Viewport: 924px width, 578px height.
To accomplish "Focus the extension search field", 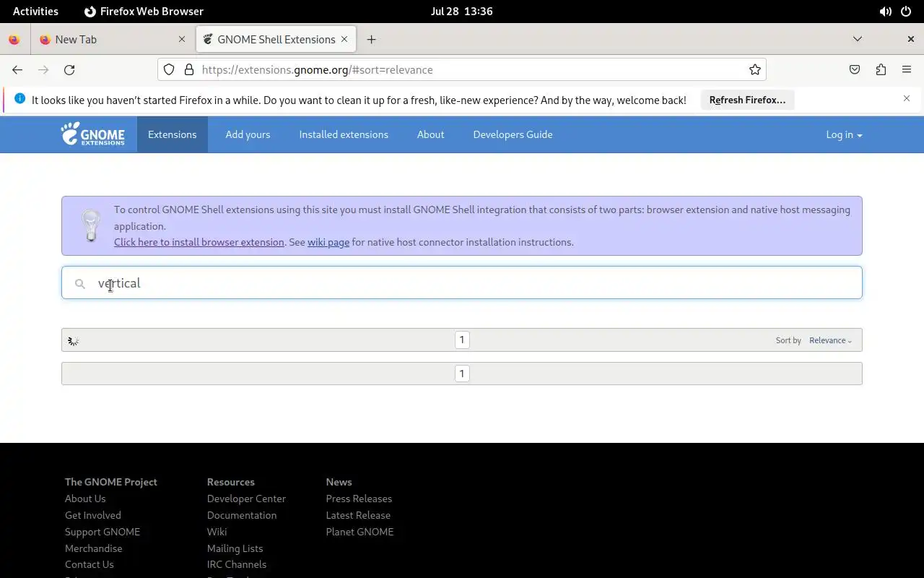I will coord(462,282).
